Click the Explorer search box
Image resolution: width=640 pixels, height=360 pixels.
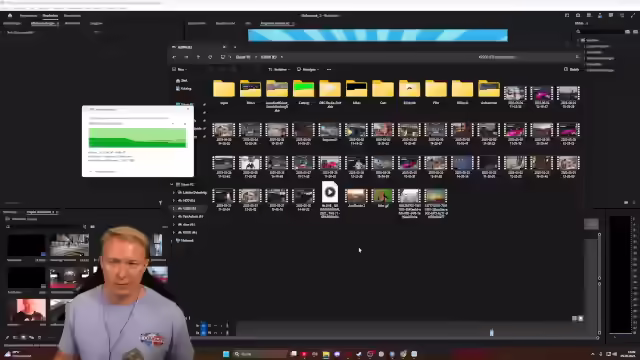coord(527,57)
